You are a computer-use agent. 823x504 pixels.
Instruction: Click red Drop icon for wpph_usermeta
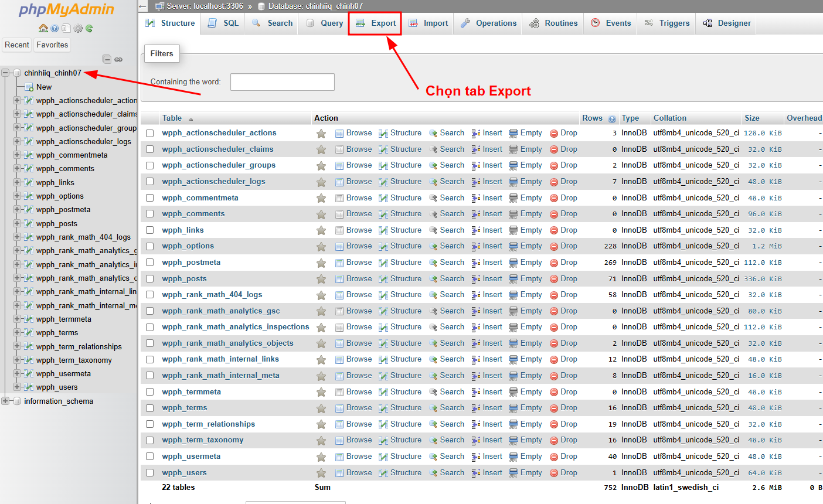coord(554,457)
